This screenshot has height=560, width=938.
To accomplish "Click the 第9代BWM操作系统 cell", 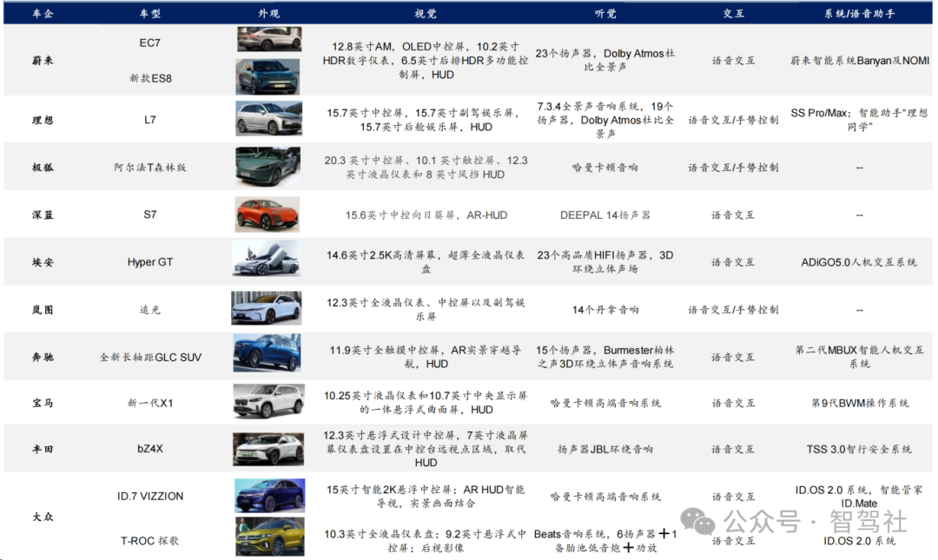I will [x=860, y=403].
